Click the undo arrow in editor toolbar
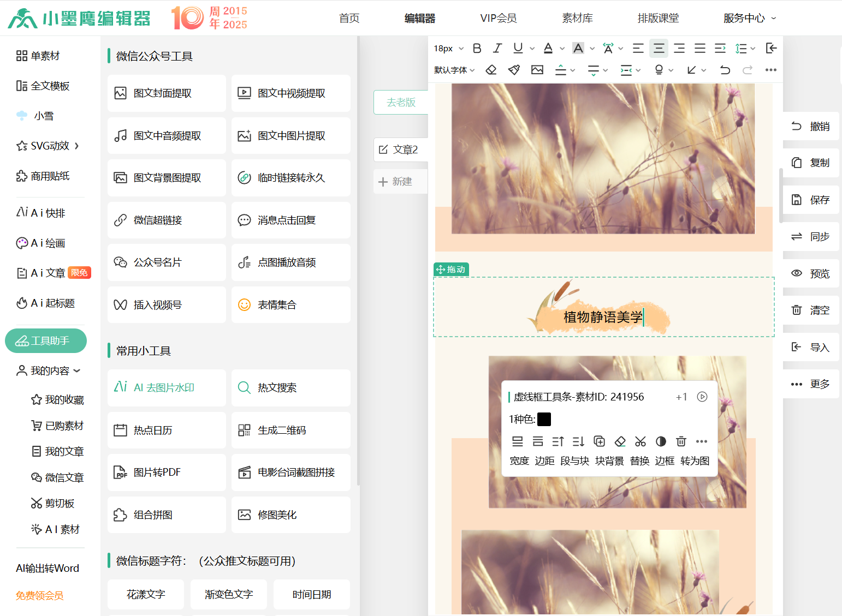The width and height of the screenshot is (842, 616). tap(725, 70)
